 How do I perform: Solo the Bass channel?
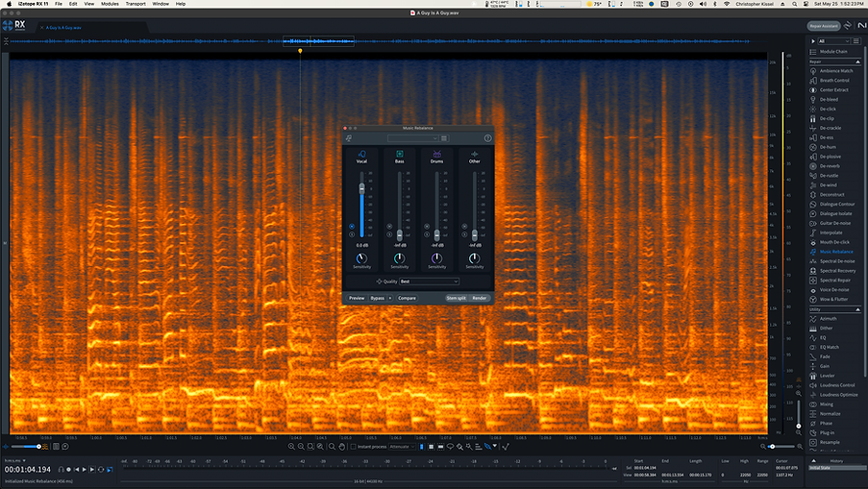[x=389, y=234]
